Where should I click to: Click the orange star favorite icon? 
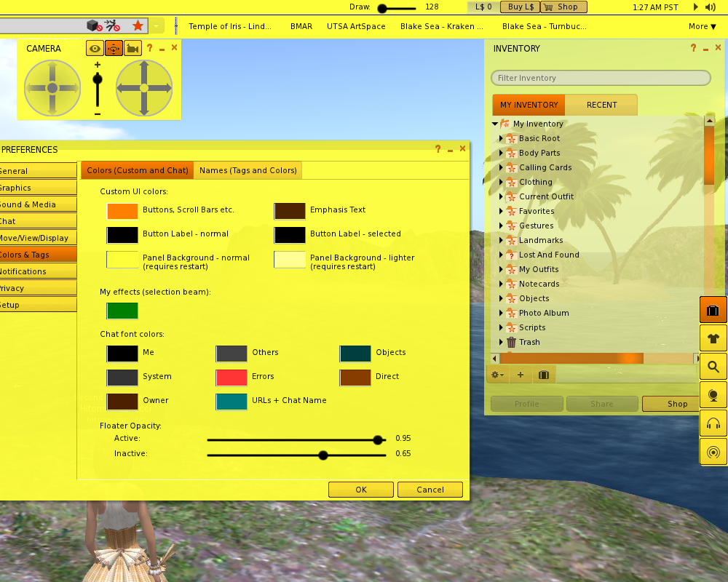click(138, 25)
